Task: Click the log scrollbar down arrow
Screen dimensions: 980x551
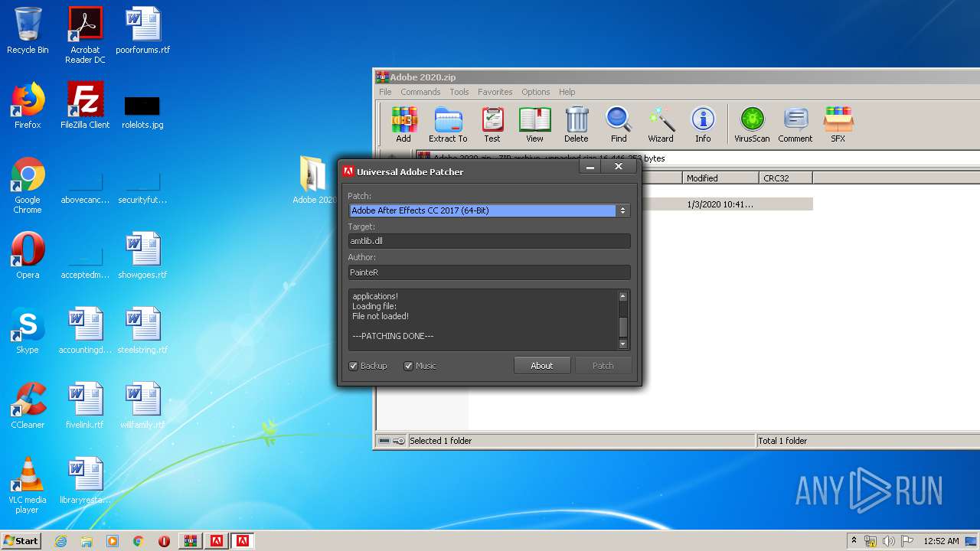Action: coord(622,344)
